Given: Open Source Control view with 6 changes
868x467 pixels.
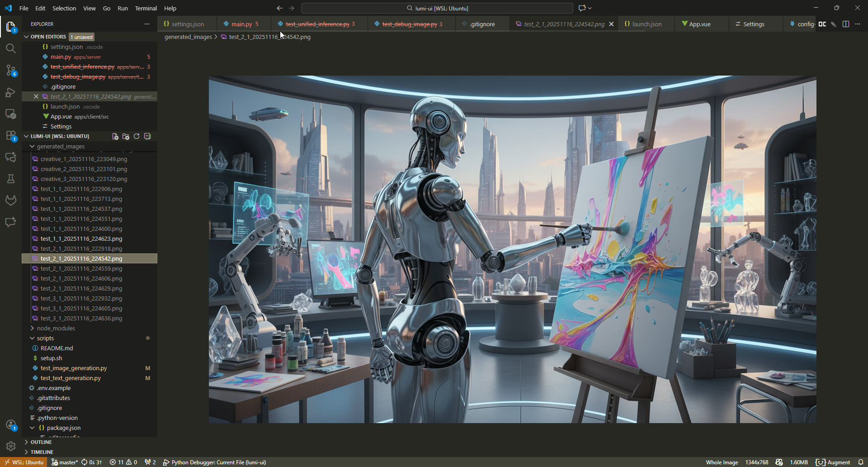Looking at the screenshot, I should (11, 70).
